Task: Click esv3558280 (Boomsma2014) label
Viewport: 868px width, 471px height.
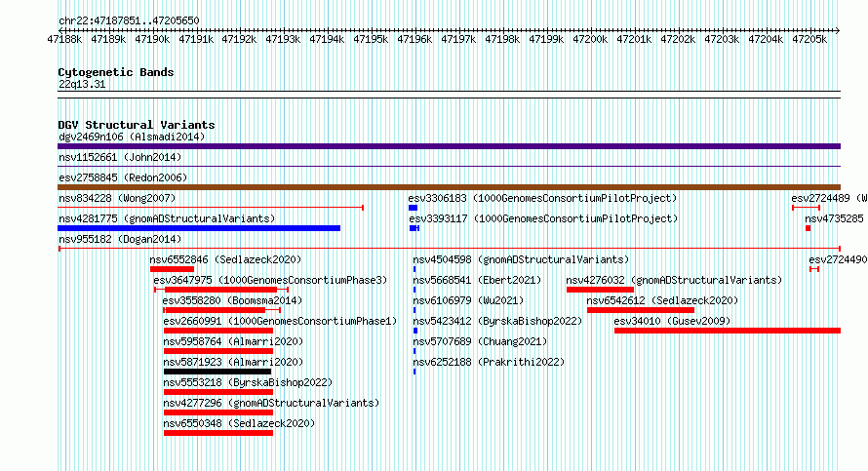Action: pyautogui.click(x=232, y=300)
